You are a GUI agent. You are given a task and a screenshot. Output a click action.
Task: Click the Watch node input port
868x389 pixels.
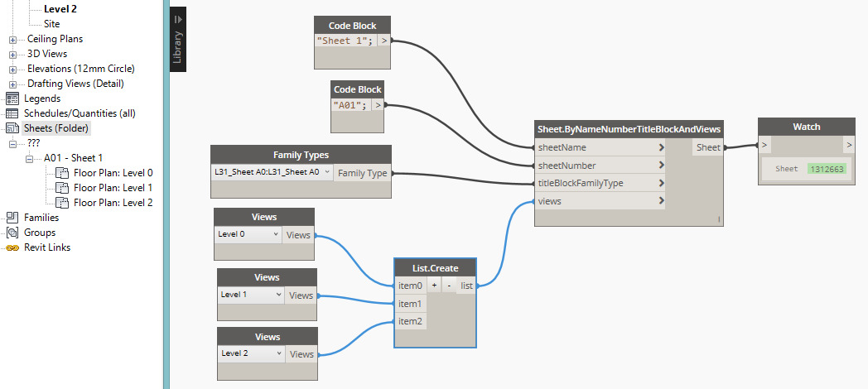coord(764,145)
